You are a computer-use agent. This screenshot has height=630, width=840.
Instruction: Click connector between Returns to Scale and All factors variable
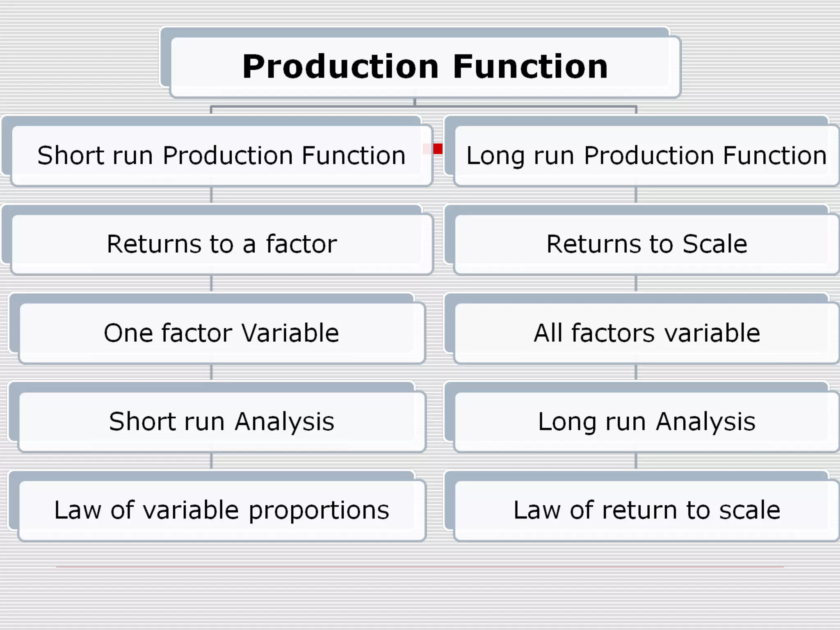click(x=636, y=283)
